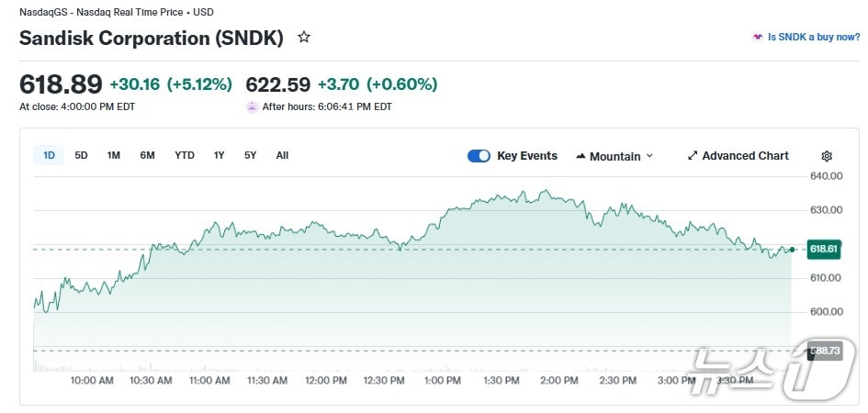The width and height of the screenshot is (868, 413).
Task: Click the Advanced Chart expand arrows icon
Action: tap(693, 156)
